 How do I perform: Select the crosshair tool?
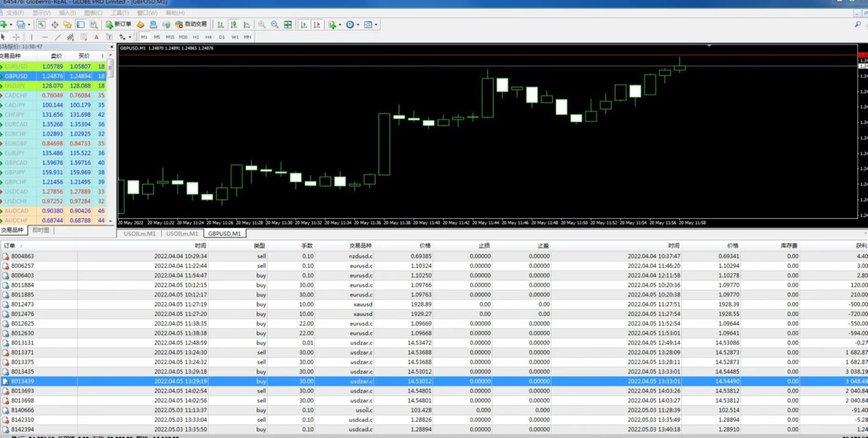16,36
